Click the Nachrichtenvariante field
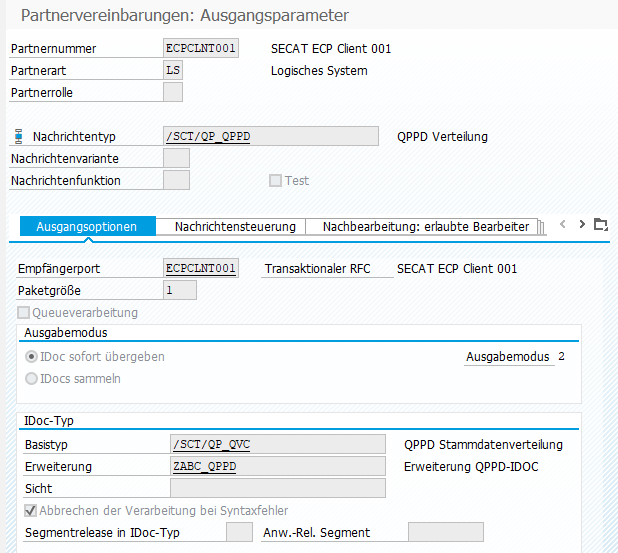Viewport: 618px width, 553px height. click(x=176, y=159)
